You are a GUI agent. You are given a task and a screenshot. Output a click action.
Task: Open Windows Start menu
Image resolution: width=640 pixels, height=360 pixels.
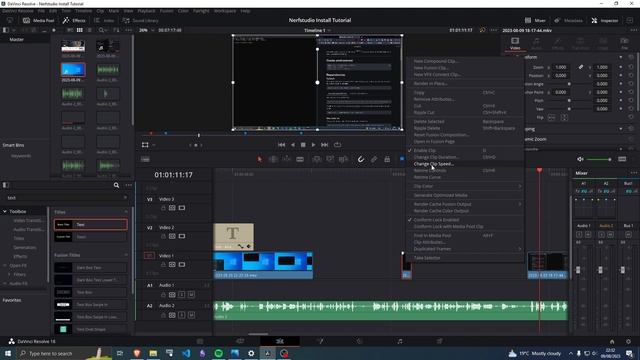8,353
